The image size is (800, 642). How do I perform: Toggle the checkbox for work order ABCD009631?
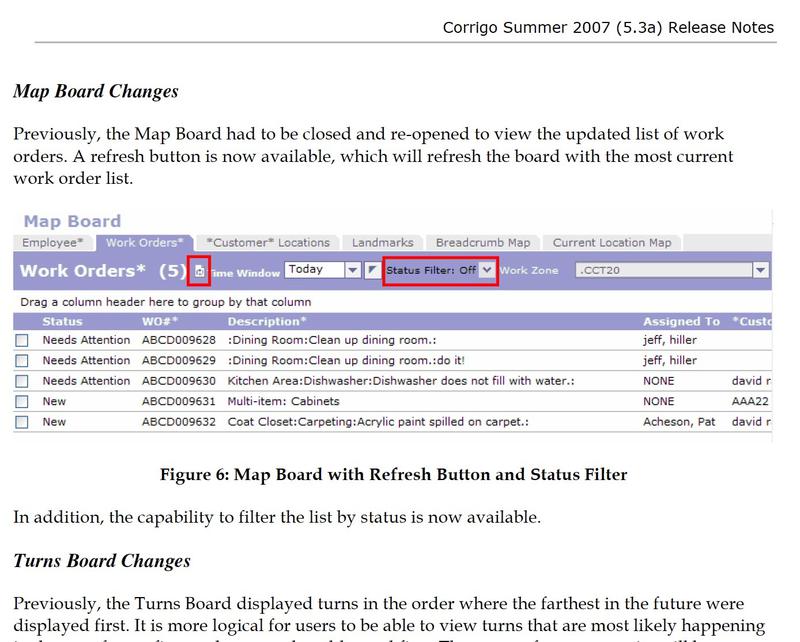22,402
